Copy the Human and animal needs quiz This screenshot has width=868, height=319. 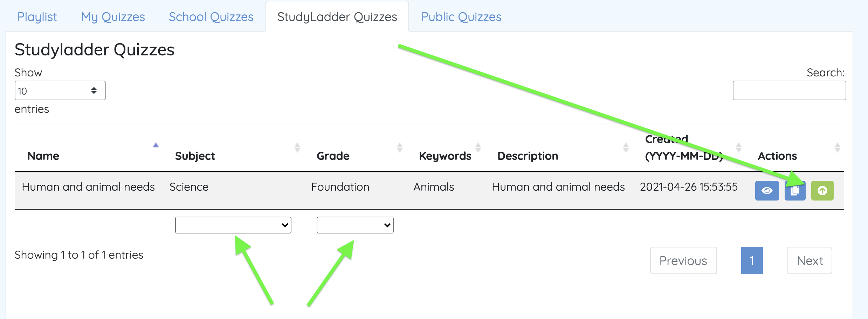pos(795,191)
